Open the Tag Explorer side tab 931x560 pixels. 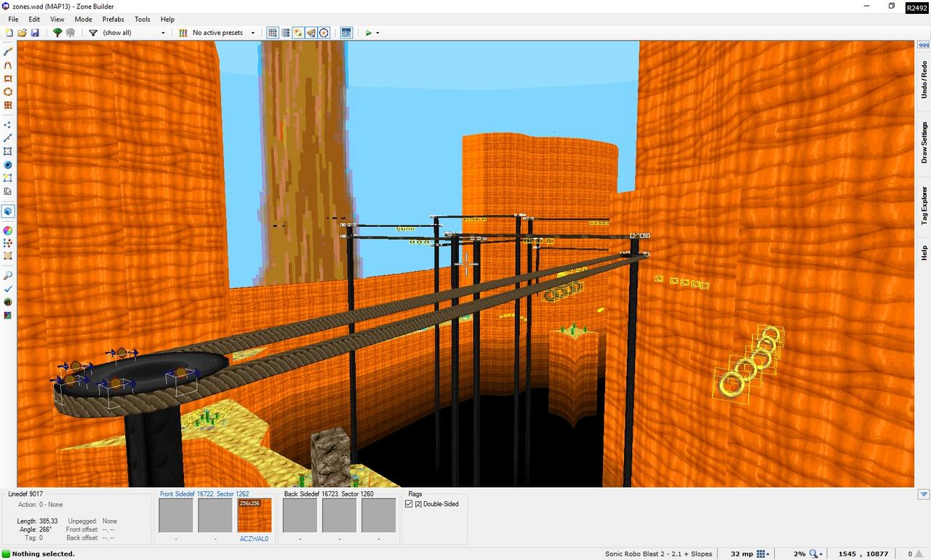click(x=924, y=205)
